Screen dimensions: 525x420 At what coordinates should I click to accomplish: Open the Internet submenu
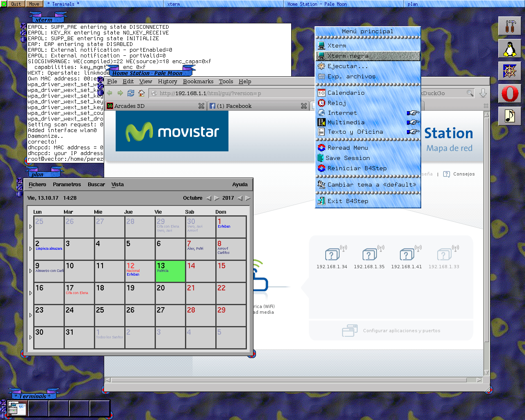tap(368, 113)
